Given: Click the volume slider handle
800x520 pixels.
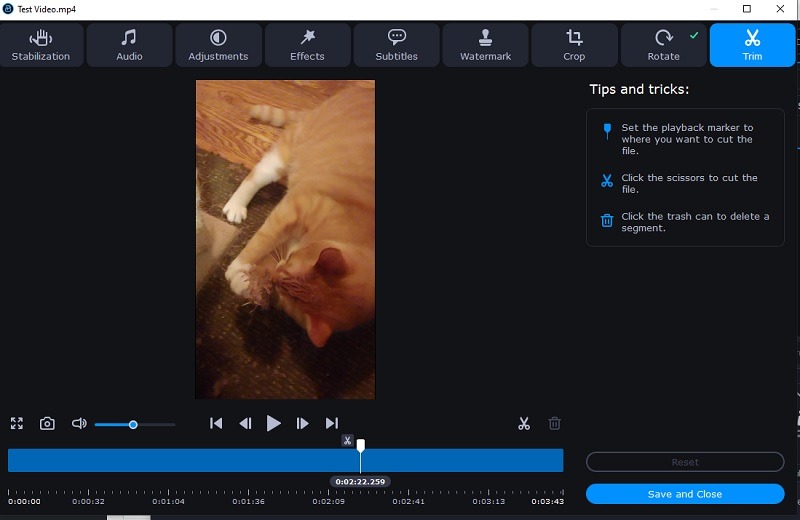Looking at the screenshot, I should (x=133, y=425).
